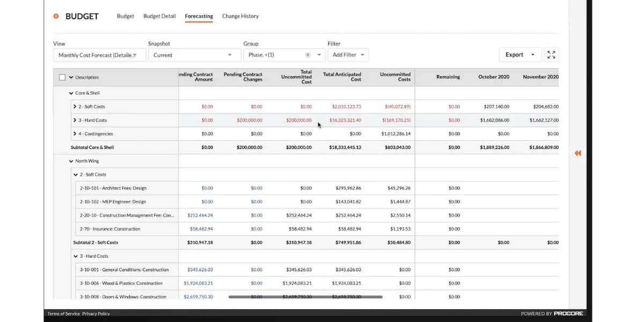The image size is (644, 322).
Task: Open the $345,626.03 Pending Contract Amount link
Action: tap(200, 269)
